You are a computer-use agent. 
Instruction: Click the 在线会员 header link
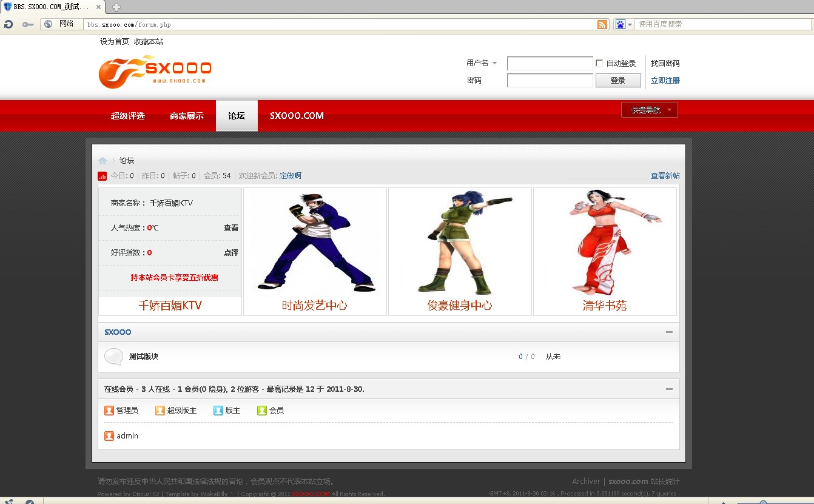[119, 389]
